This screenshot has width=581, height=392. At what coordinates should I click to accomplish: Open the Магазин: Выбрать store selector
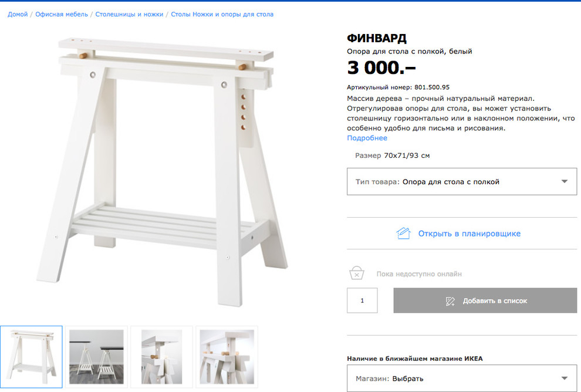tap(462, 379)
